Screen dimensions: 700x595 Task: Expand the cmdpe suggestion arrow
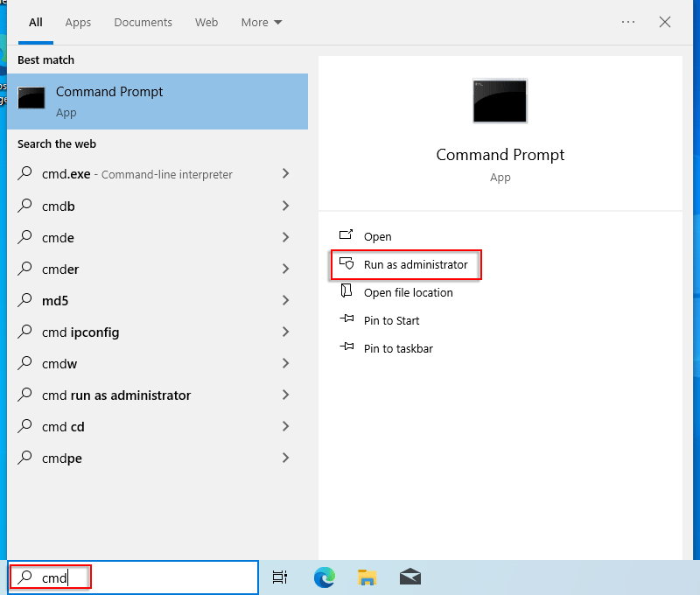[286, 458]
